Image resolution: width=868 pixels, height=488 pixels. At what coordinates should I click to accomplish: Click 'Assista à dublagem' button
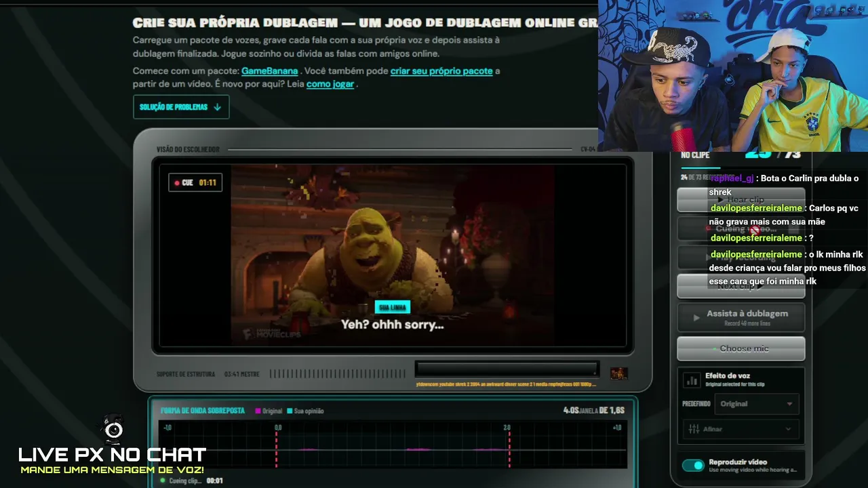pyautogui.click(x=741, y=317)
